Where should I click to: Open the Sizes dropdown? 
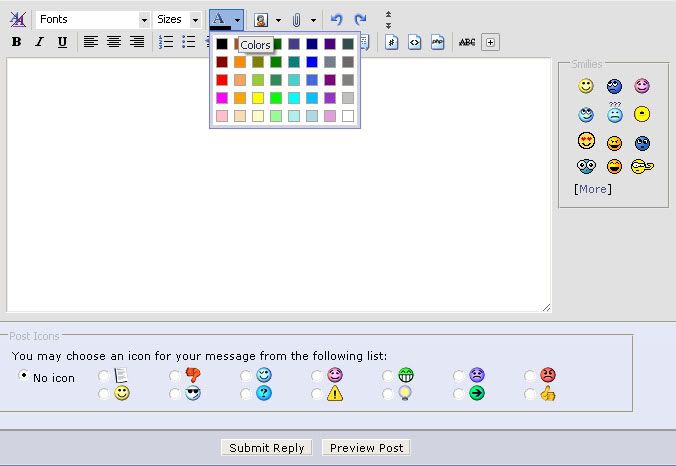tap(178, 19)
